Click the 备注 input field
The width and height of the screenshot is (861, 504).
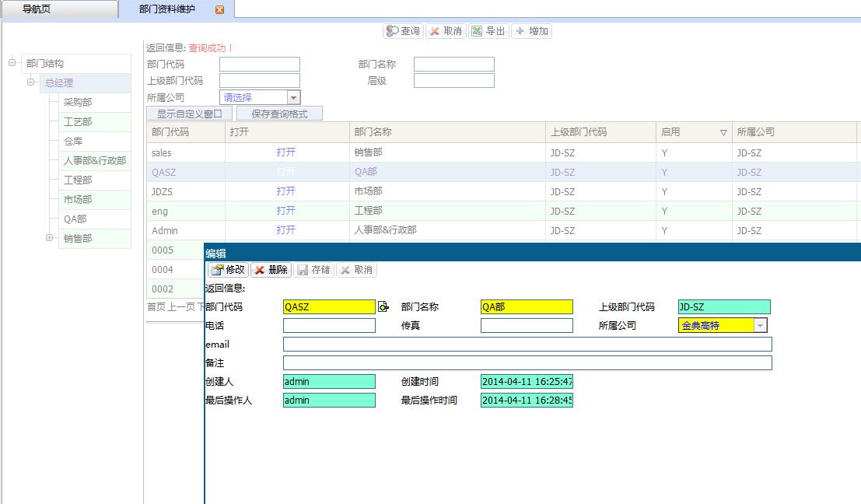tap(527, 363)
